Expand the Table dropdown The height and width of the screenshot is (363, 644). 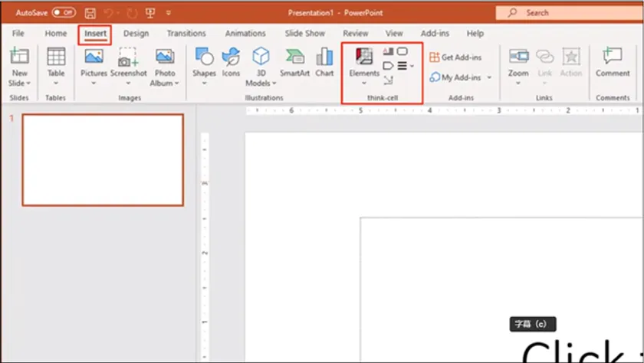pyautogui.click(x=56, y=83)
